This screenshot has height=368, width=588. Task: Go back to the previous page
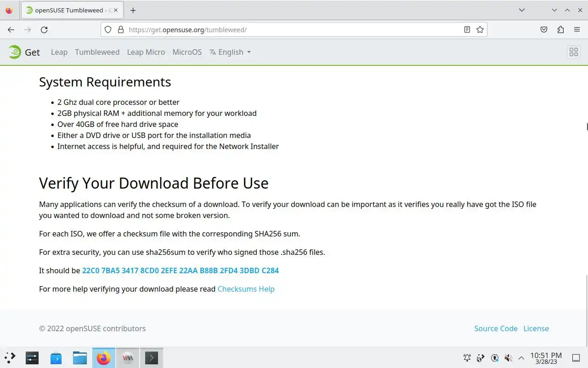pos(11,29)
